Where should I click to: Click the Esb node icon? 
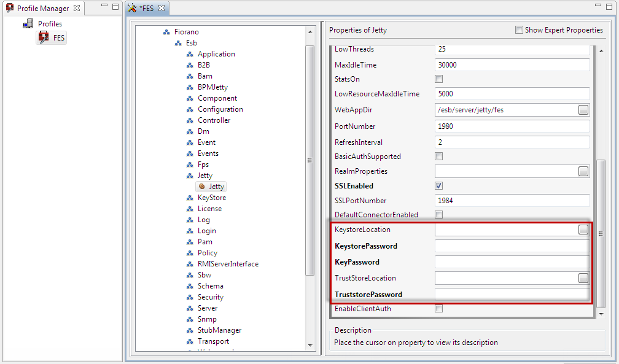pos(179,43)
